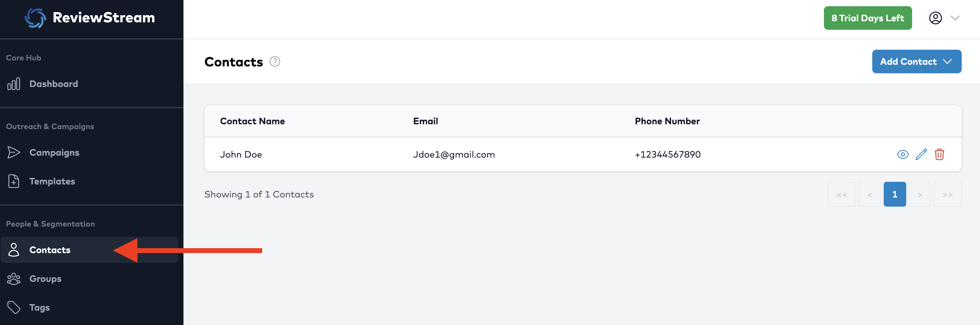The width and height of the screenshot is (980, 325).
Task: Click the Dashboard bar chart icon
Action: pyautogui.click(x=14, y=84)
